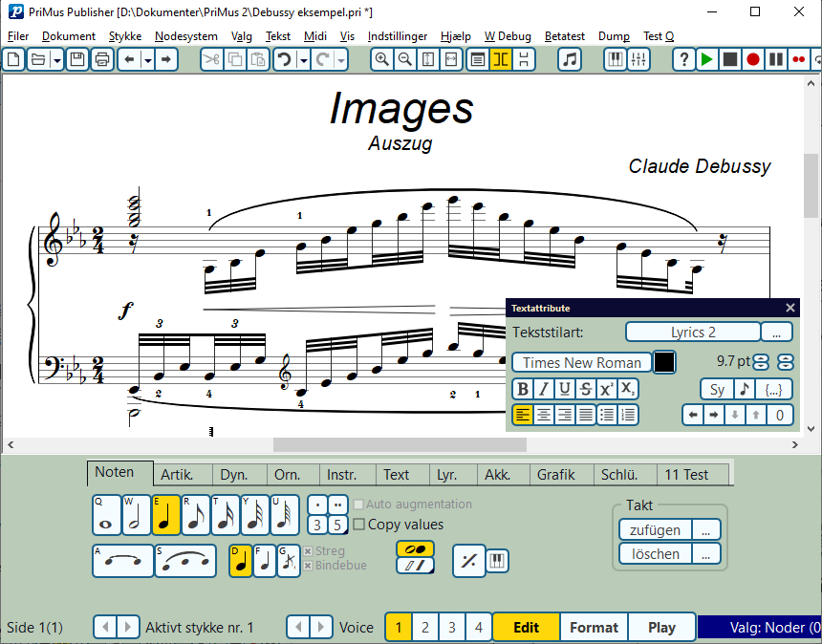The height and width of the screenshot is (644, 822).
Task: Click the curly braces {...} button
Action: (774, 389)
